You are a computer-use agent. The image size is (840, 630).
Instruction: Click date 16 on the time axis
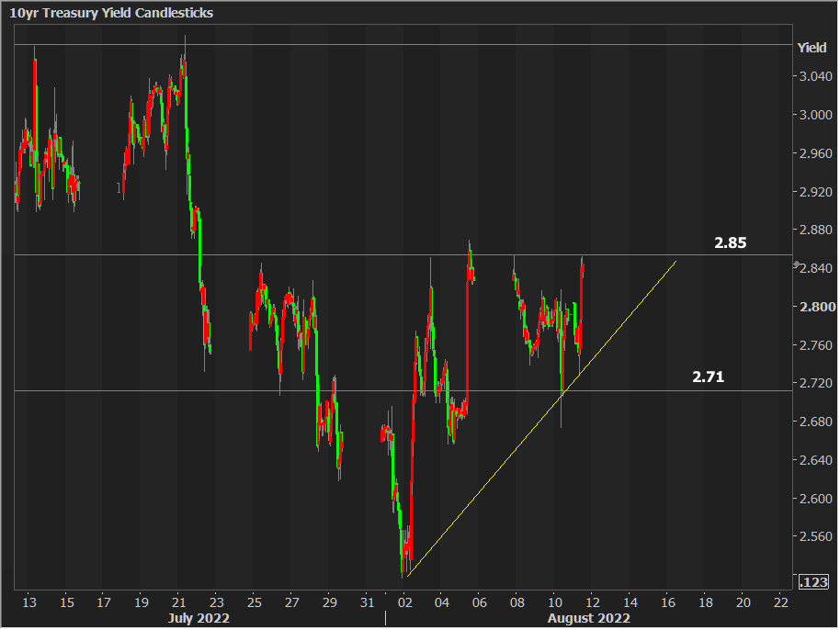pos(668,602)
